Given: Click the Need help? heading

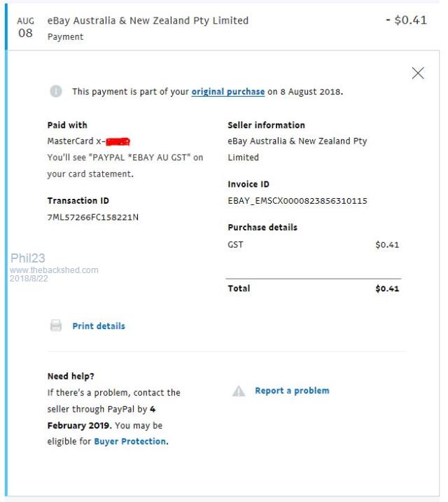Looking at the screenshot, I should point(71,376).
